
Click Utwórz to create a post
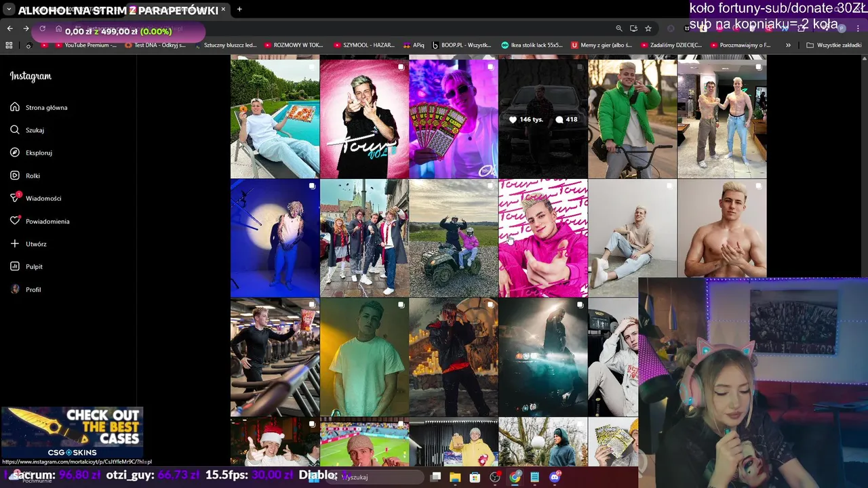pyautogui.click(x=28, y=244)
